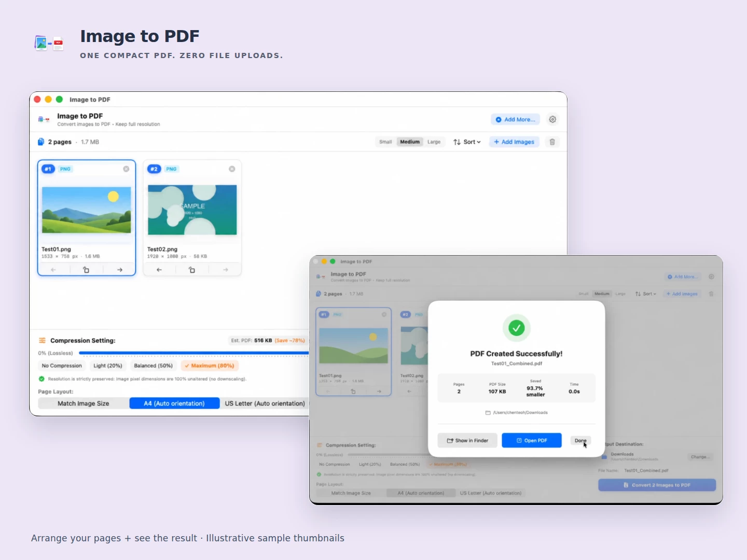Click Add Images button in back window
This screenshot has height=560, width=747.
click(515, 142)
